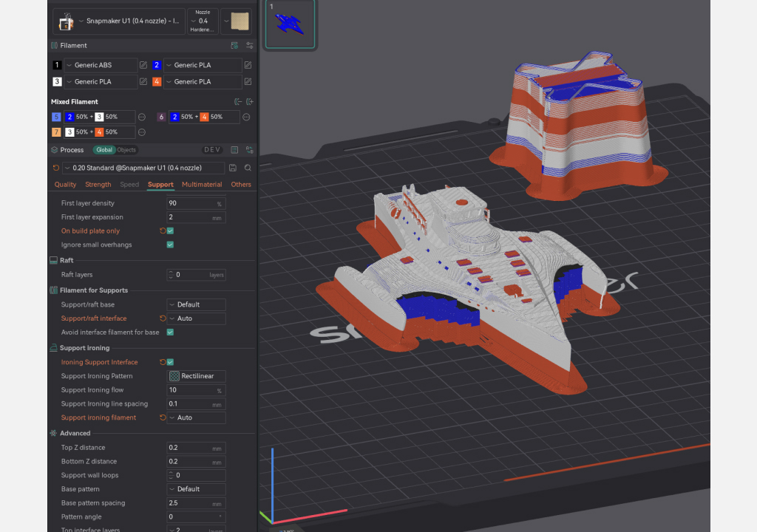Image resolution: width=757 pixels, height=532 pixels.
Task: Click First layer density field
Action: 196,203
